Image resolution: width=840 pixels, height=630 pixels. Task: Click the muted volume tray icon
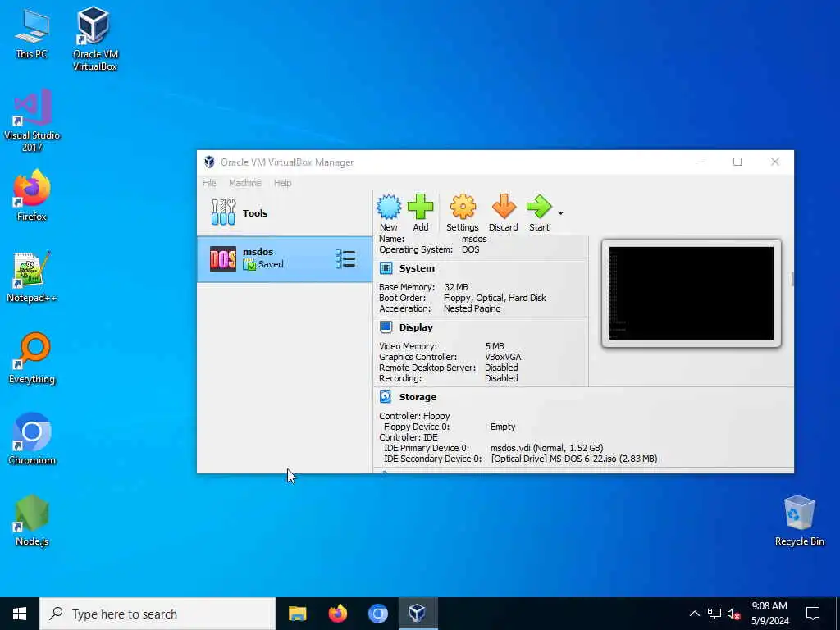(733, 614)
